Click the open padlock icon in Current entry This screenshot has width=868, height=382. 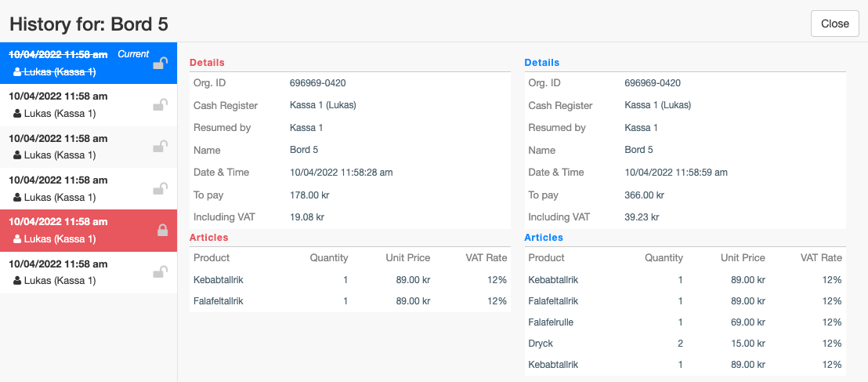(160, 64)
